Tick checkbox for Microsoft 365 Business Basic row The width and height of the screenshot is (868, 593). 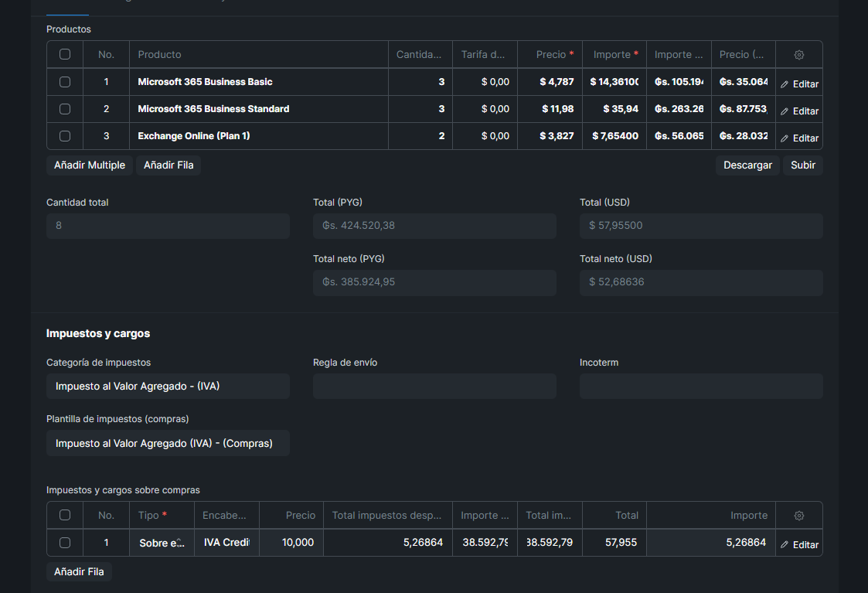[65, 82]
